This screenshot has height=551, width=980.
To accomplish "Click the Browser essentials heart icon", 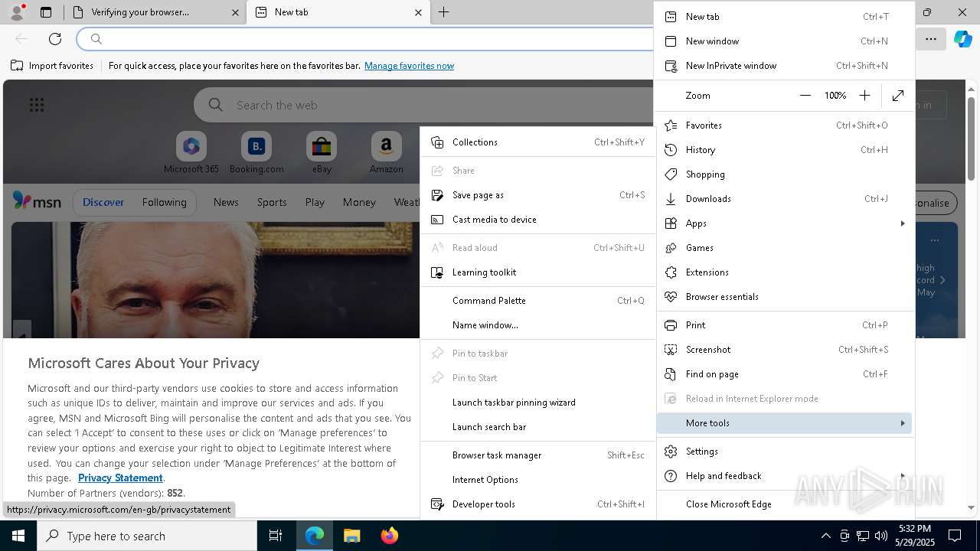I will (671, 297).
